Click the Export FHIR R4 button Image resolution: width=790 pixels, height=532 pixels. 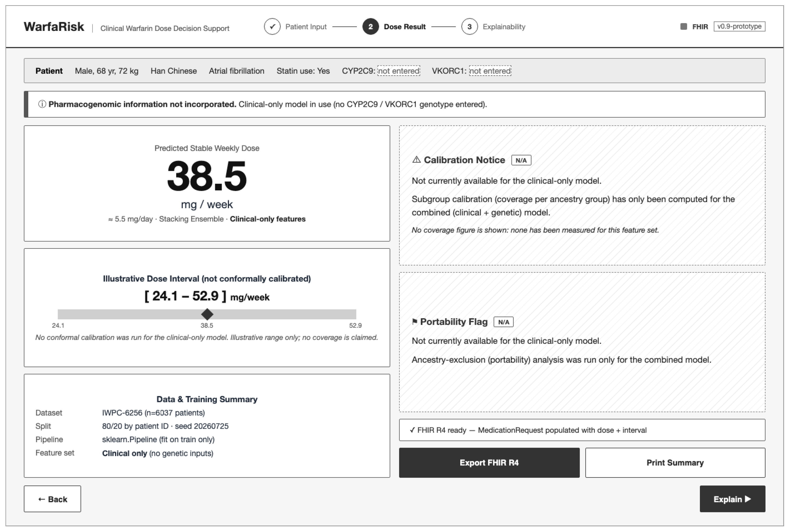pyautogui.click(x=489, y=462)
